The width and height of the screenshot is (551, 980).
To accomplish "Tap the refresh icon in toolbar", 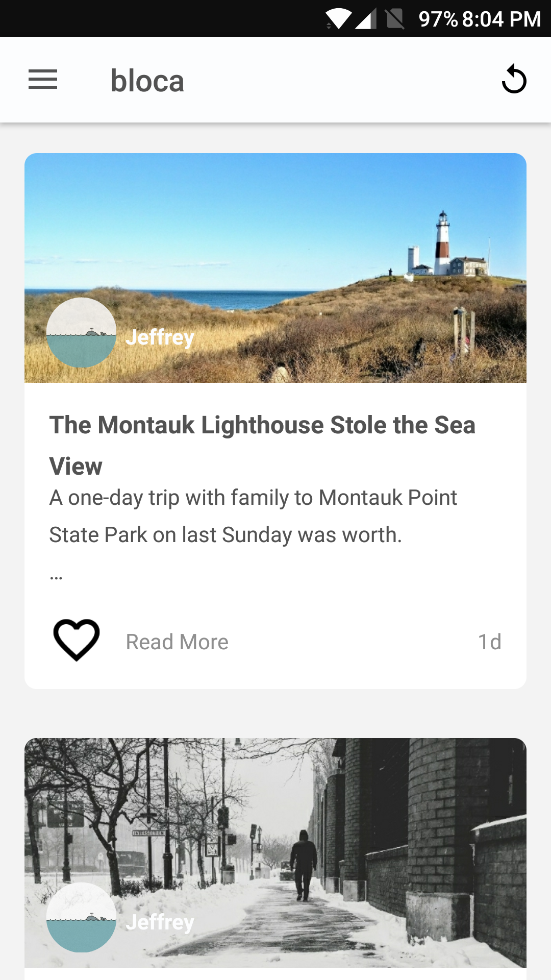I will pyautogui.click(x=514, y=80).
